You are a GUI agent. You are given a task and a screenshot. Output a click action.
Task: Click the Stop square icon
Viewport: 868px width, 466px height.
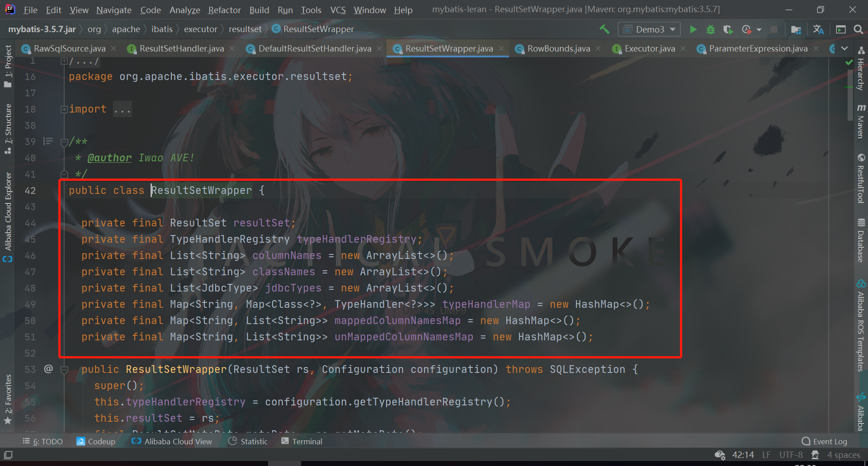pos(774,29)
